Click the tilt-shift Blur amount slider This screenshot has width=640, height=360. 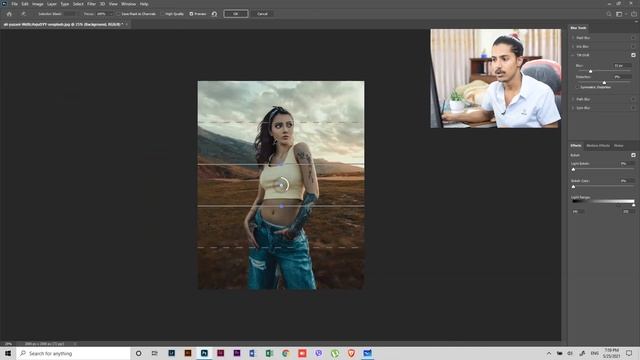pos(590,71)
